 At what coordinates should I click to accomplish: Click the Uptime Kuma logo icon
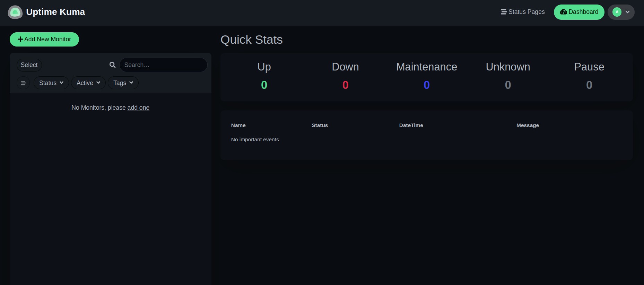tap(15, 12)
